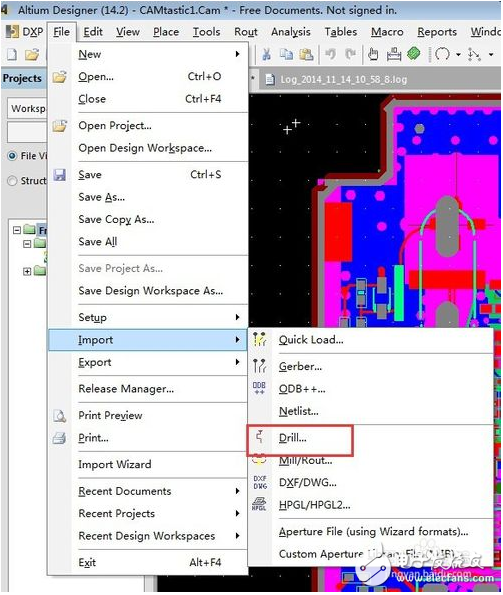Click the Paste clipboard toolbar icon

tap(306, 54)
